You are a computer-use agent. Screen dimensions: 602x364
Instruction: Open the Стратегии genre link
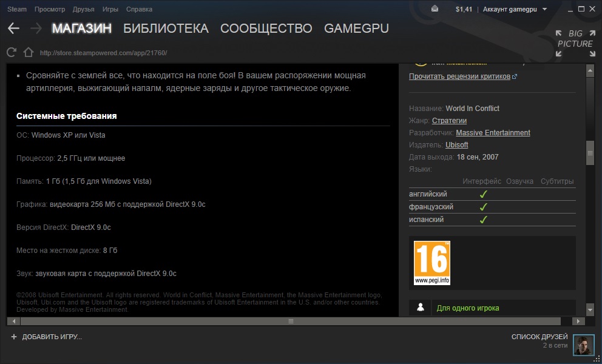[449, 121]
